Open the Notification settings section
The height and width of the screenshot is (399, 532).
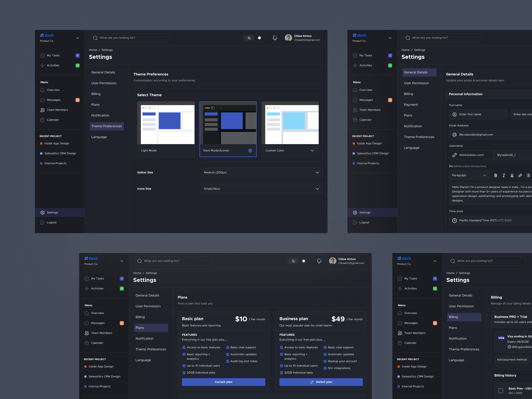[100, 115]
